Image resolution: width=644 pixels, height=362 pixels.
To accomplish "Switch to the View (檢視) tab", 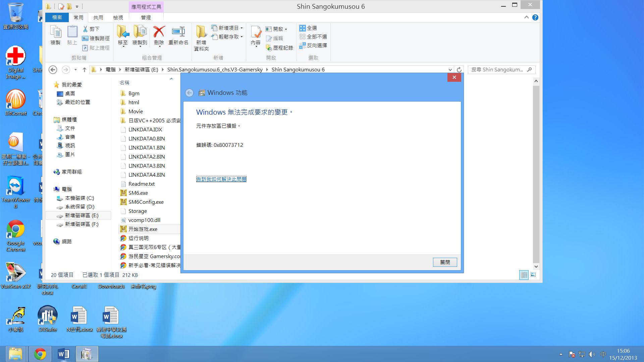I will click(118, 17).
